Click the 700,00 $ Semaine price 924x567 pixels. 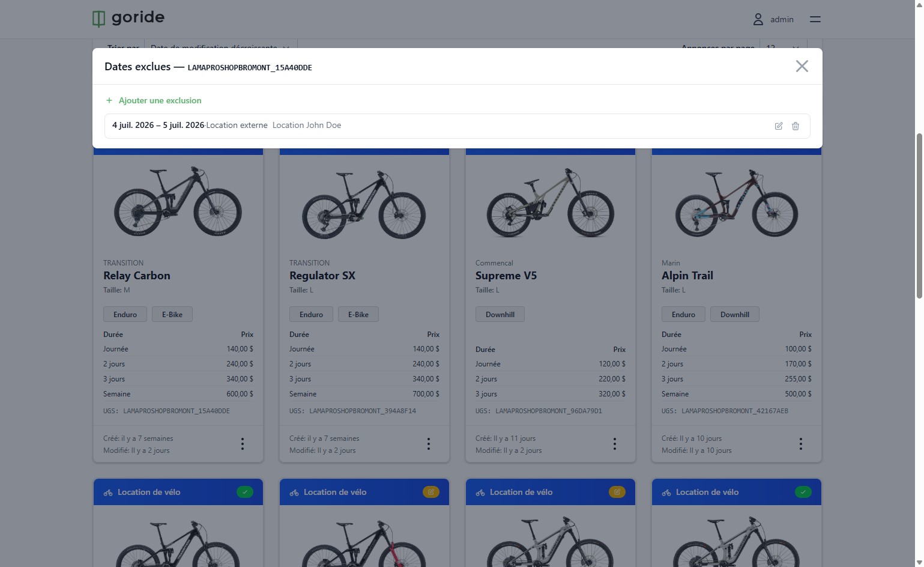(x=426, y=394)
